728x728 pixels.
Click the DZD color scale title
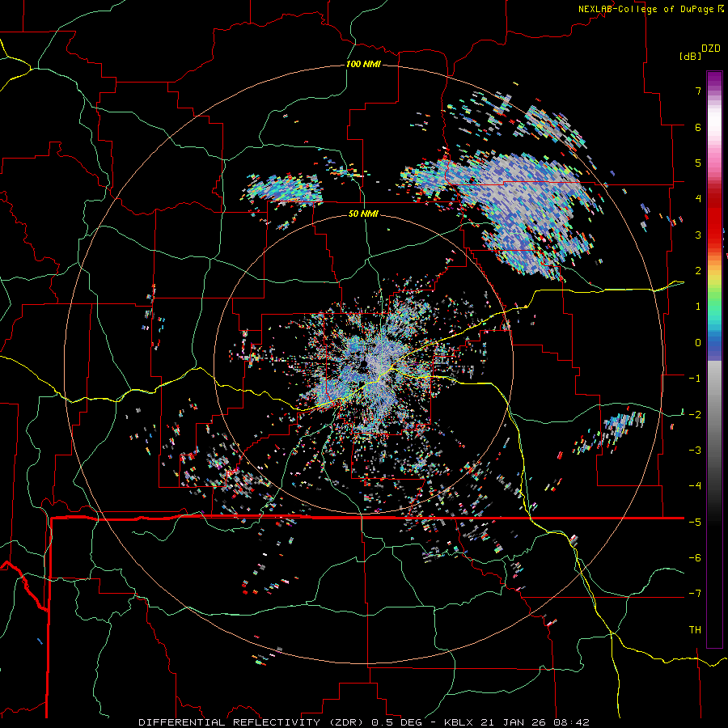(711, 49)
